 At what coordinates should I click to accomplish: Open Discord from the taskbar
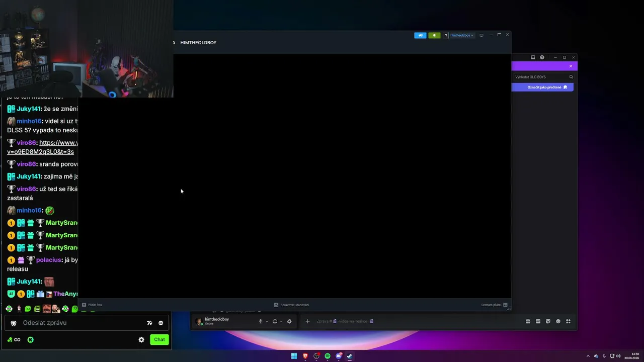click(339, 356)
